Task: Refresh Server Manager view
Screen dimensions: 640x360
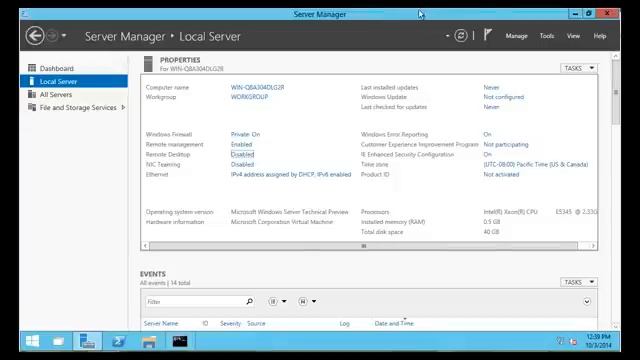Action: (461, 36)
